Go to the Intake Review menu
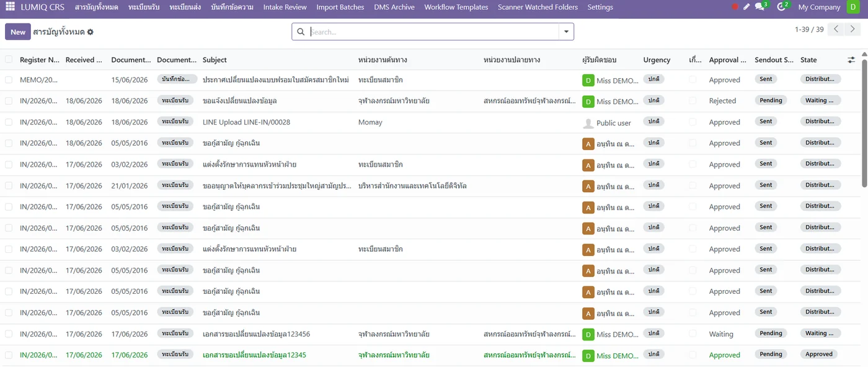The height and width of the screenshot is (367, 868). click(285, 7)
